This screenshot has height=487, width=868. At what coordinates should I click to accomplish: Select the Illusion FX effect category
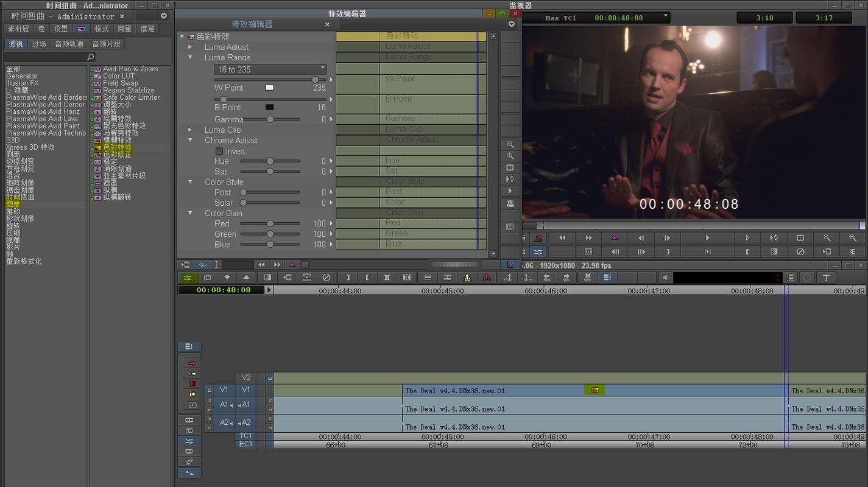[22, 83]
